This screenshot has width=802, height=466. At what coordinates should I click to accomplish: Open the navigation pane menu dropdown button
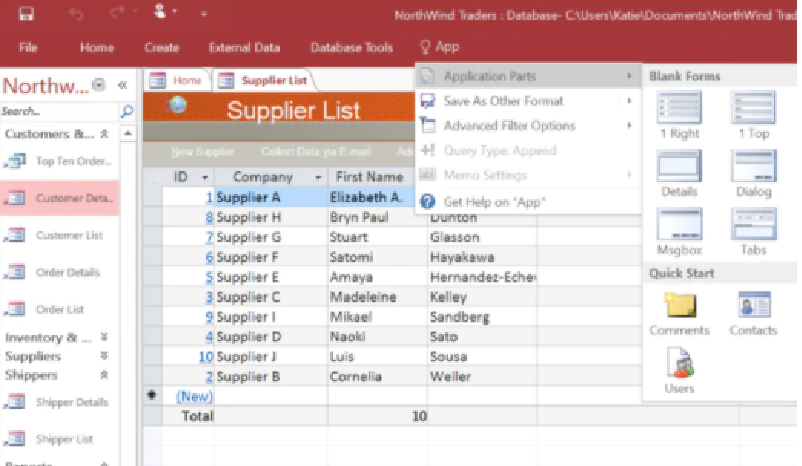point(99,85)
